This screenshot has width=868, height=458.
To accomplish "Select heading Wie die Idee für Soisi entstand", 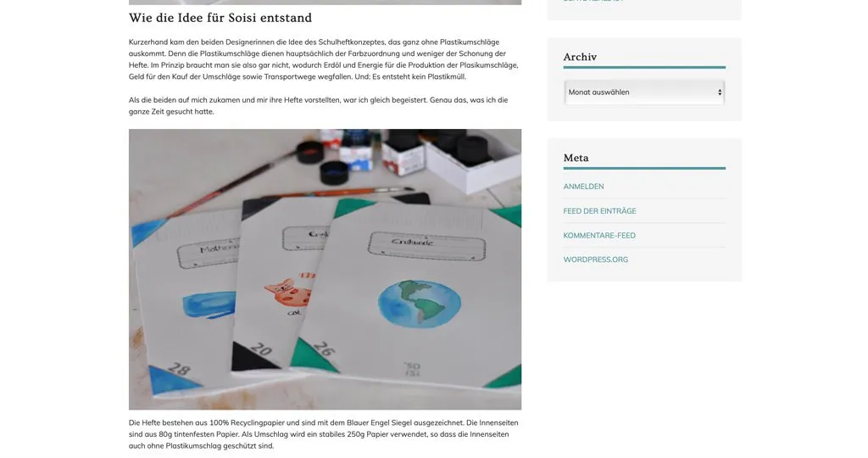I will [x=220, y=18].
